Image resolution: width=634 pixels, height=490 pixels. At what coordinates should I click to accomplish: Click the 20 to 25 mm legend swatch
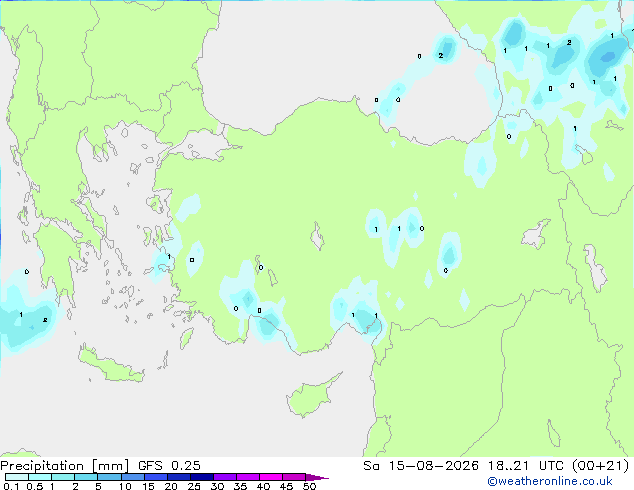pos(178,477)
